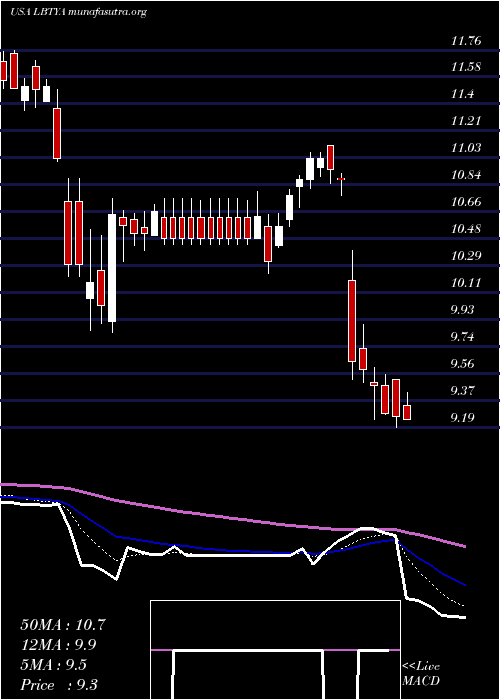Select the 11.4 price axis label
Viewport: 500px width, 700px height.
coord(462,94)
